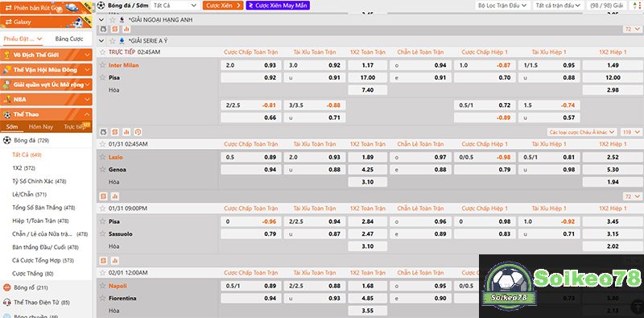Click the soccer ball icon beside Bóng đá / Sớm
644x318 pixels.
(x=101, y=6)
